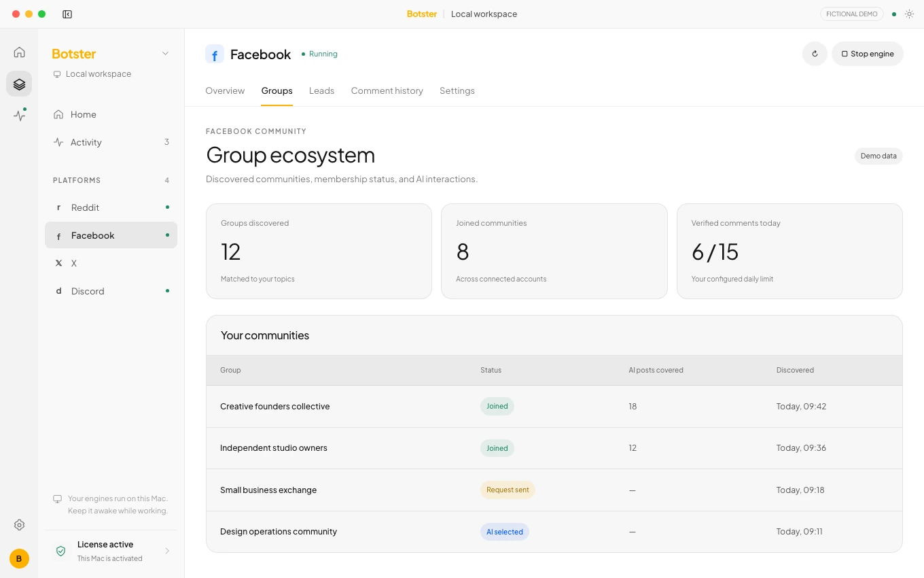
Task: Click the Verified comments today card
Action: (789, 251)
